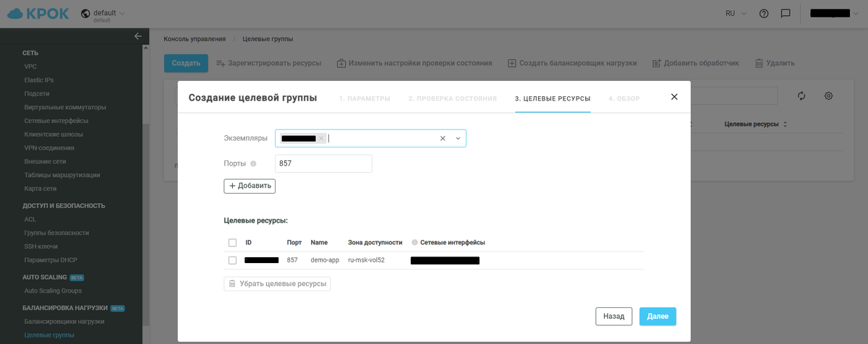Open Elastic IPs in the sidebar
Viewport: 868px width, 344px height.
click(x=39, y=80)
